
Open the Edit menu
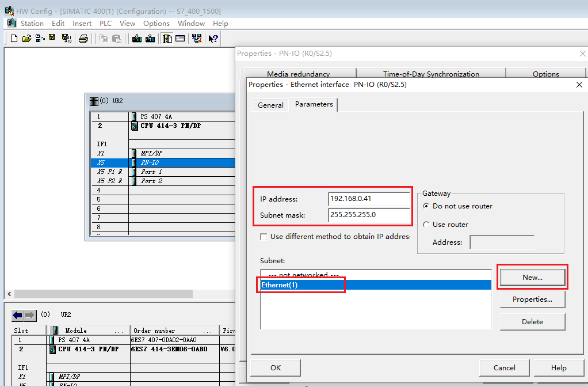pos(58,23)
